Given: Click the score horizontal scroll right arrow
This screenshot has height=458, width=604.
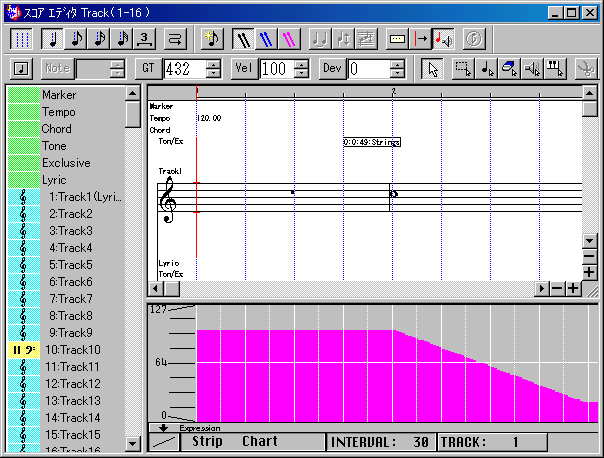Looking at the screenshot, I should (x=542, y=288).
